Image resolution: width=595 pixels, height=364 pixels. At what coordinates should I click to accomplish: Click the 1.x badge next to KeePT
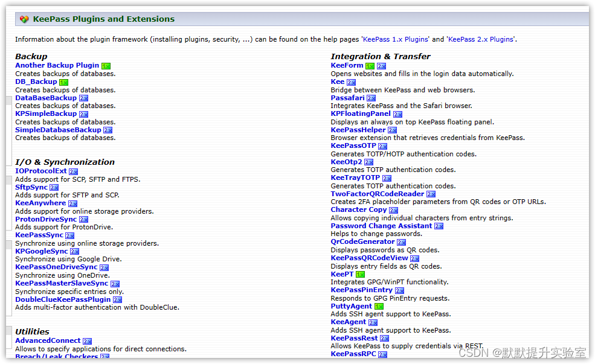pos(360,275)
